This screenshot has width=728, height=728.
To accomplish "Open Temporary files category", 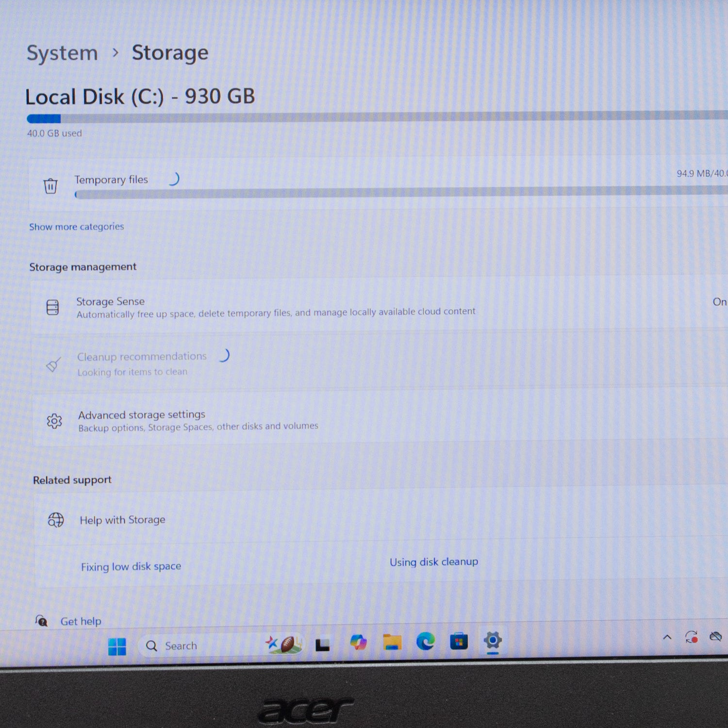I will (x=379, y=184).
